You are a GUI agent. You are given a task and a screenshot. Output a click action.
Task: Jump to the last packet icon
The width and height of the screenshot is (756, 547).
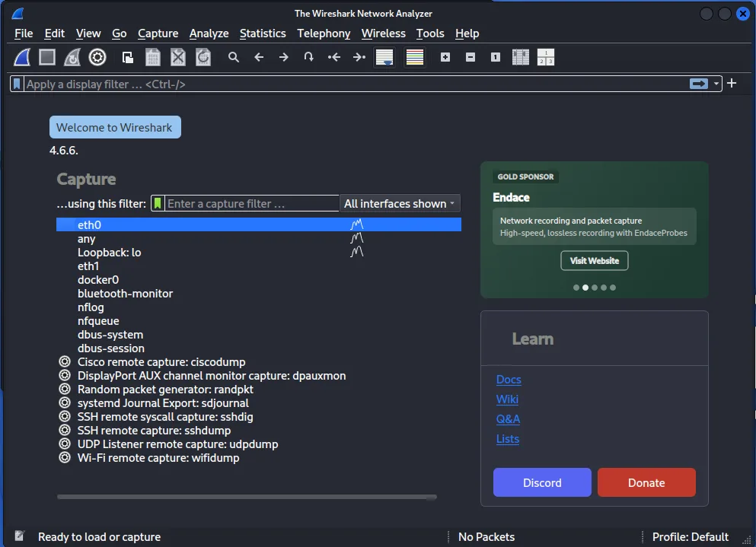pyautogui.click(x=359, y=57)
